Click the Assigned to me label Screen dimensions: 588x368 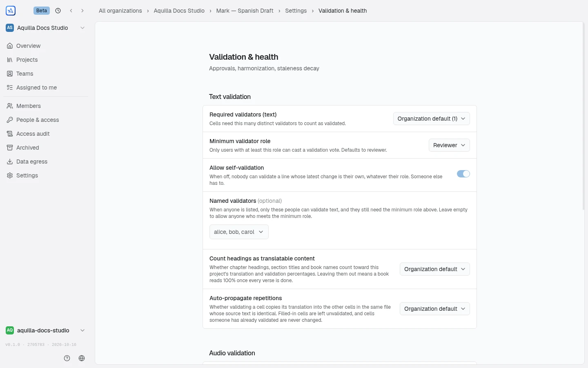(37, 88)
